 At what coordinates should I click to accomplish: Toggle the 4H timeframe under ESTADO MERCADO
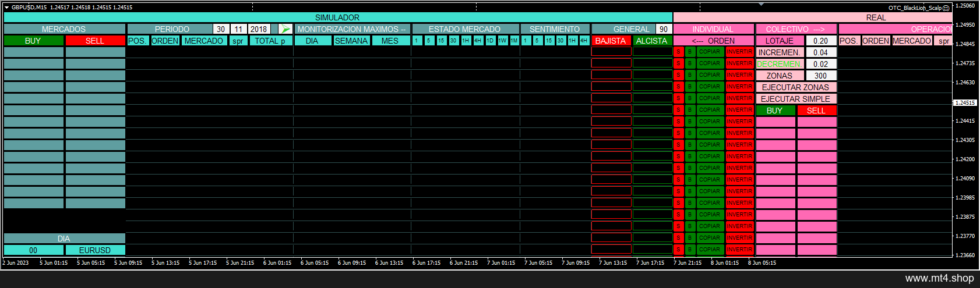coord(478,41)
